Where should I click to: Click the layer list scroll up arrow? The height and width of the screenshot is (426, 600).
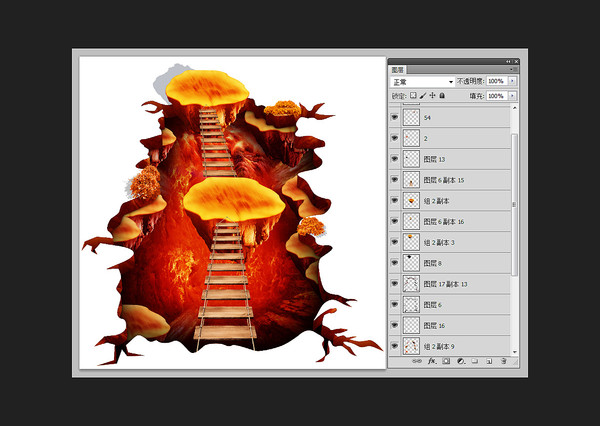tap(515, 108)
